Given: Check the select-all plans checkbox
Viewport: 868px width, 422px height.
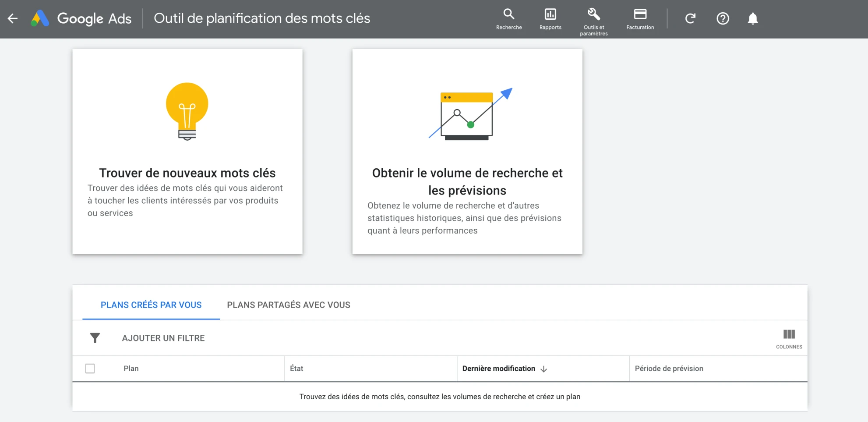Looking at the screenshot, I should coord(90,369).
